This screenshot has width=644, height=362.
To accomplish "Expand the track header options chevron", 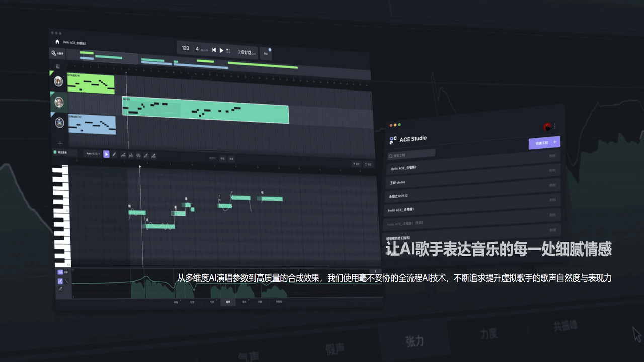I will click(57, 66).
